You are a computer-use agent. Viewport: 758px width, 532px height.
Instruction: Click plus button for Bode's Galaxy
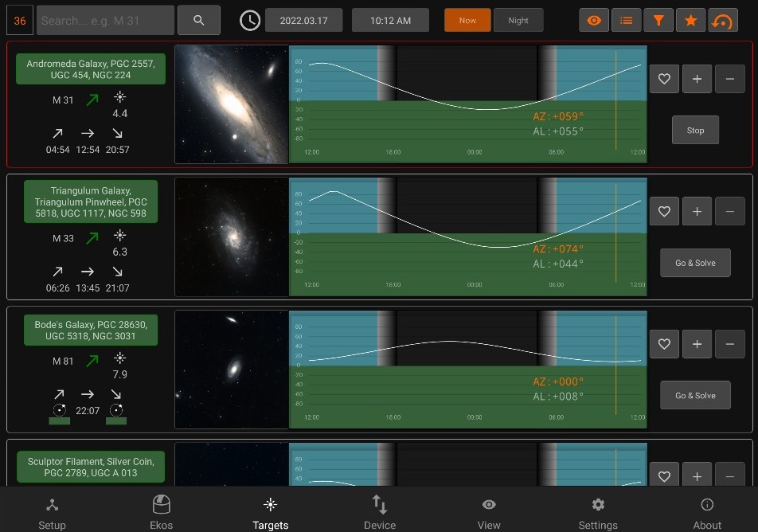[697, 344]
